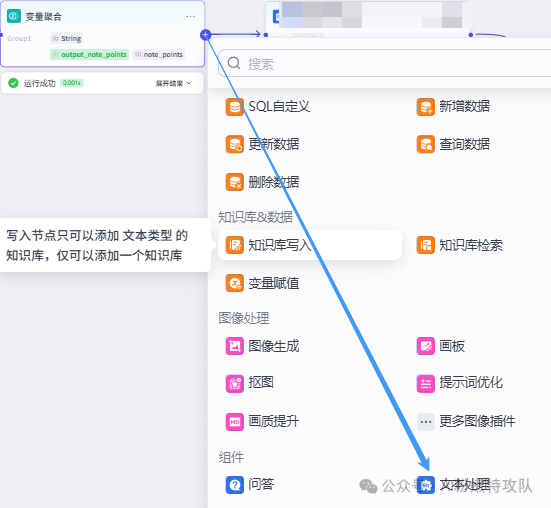Add the 知识库检索 node
551x508 pixels.
[460, 245]
